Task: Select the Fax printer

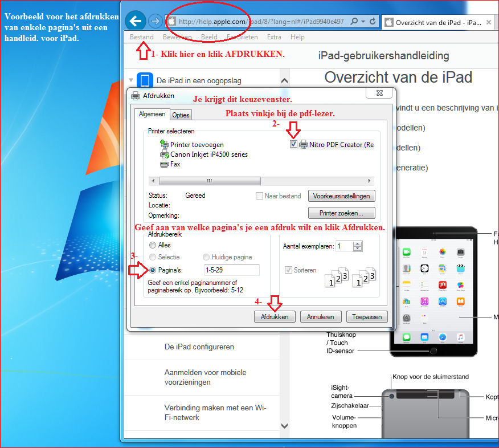Action: click(x=175, y=164)
